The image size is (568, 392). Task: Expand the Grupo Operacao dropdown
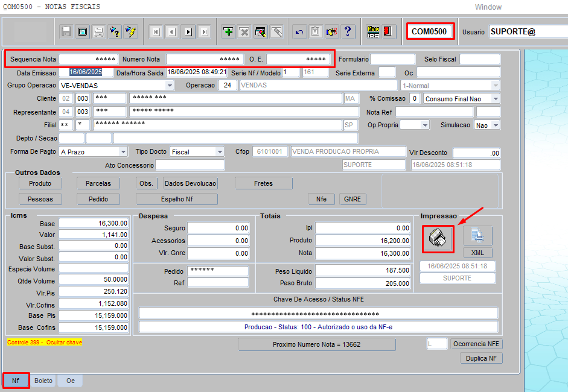[170, 86]
